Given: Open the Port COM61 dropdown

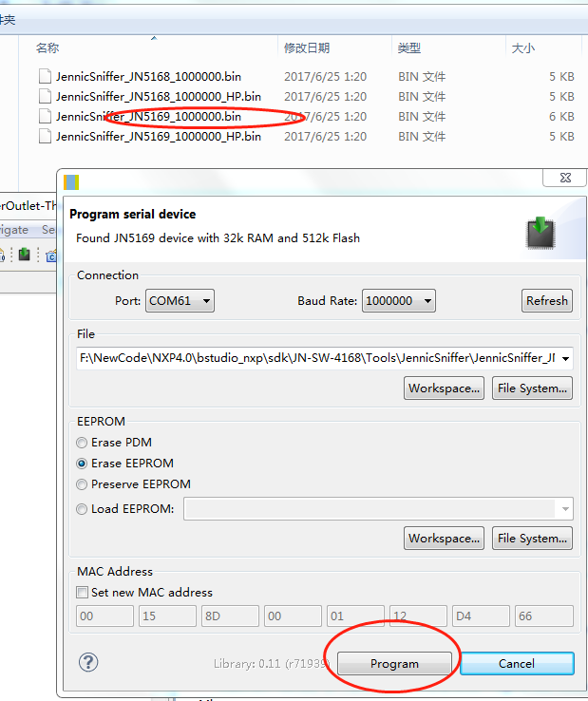Looking at the screenshot, I should click(x=180, y=300).
